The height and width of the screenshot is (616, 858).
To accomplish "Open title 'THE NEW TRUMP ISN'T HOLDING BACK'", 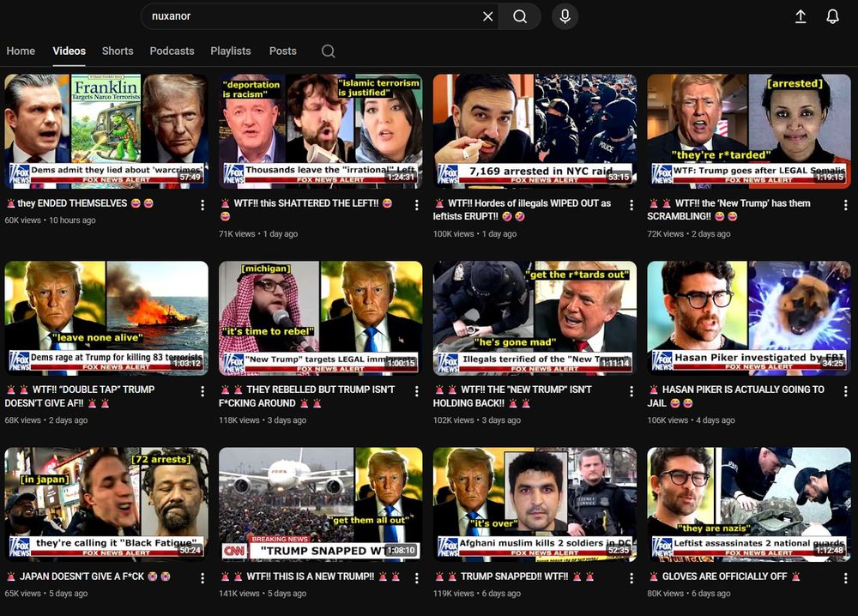I will coord(513,396).
